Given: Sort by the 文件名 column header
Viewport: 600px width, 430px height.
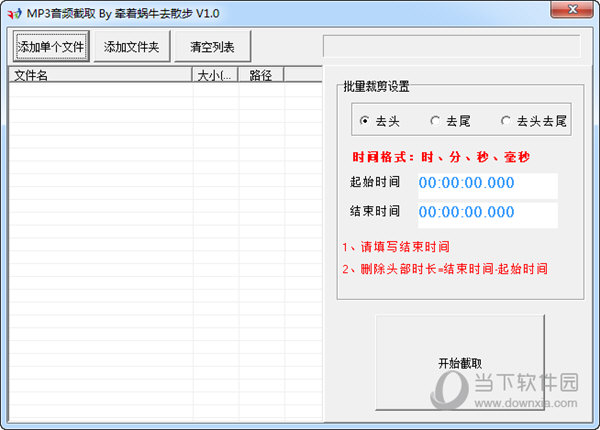Looking at the screenshot, I should coord(100,75).
